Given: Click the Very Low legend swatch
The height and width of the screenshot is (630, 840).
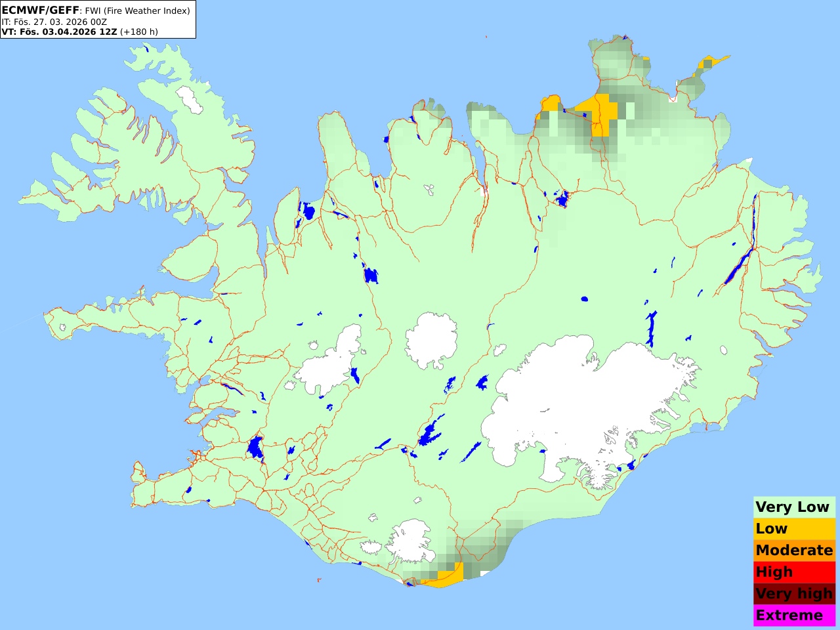Looking at the screenshot, I should 794,507.
